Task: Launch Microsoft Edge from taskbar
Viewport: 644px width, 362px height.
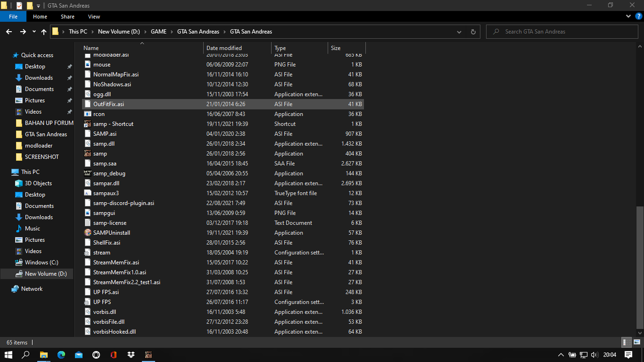Action: point(61,354)
